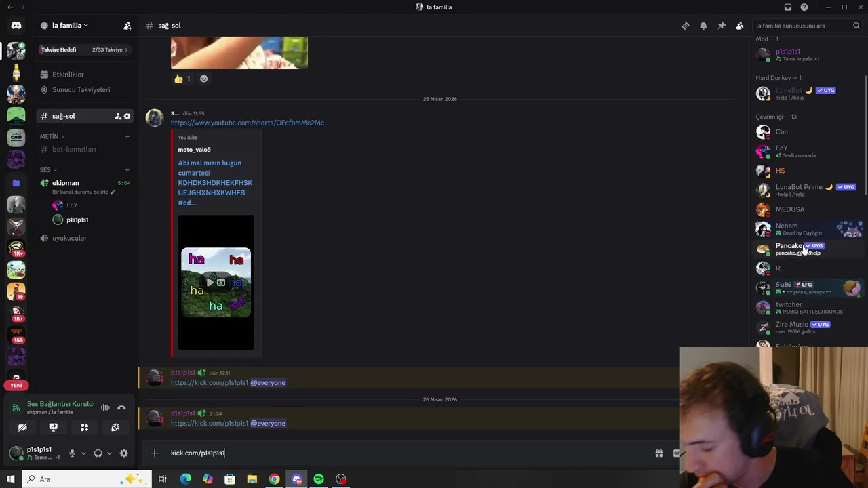The image size is (868, 488).
Task: Open moto_valo5 channel link in embed
Action: 195,150
